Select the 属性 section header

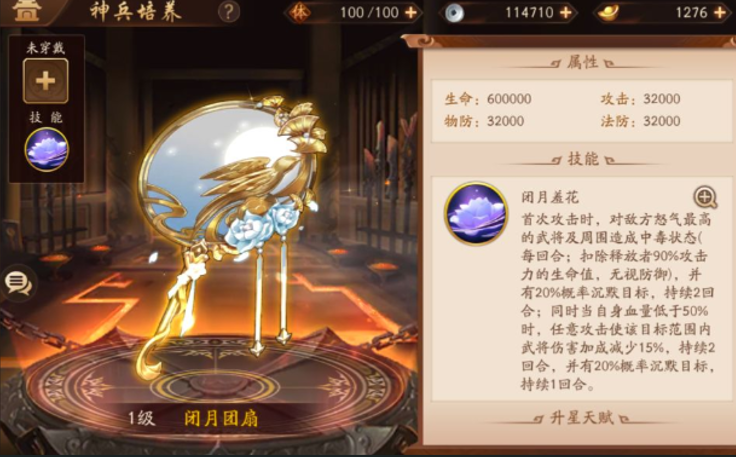(582, 62)
